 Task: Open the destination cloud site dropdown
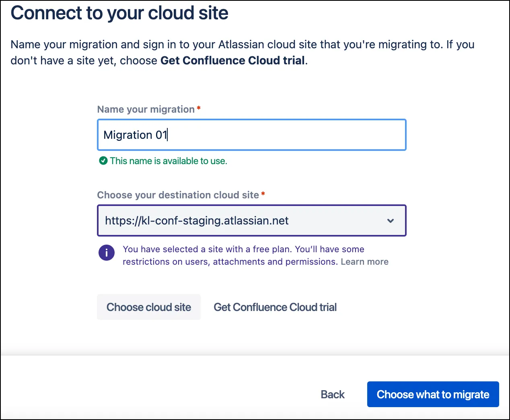point(251,220)
